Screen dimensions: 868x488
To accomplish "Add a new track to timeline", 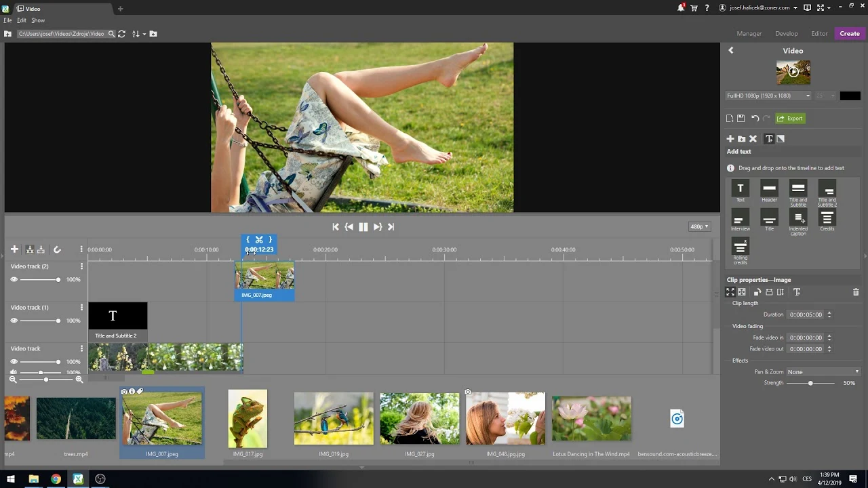I will pos(14,249).
